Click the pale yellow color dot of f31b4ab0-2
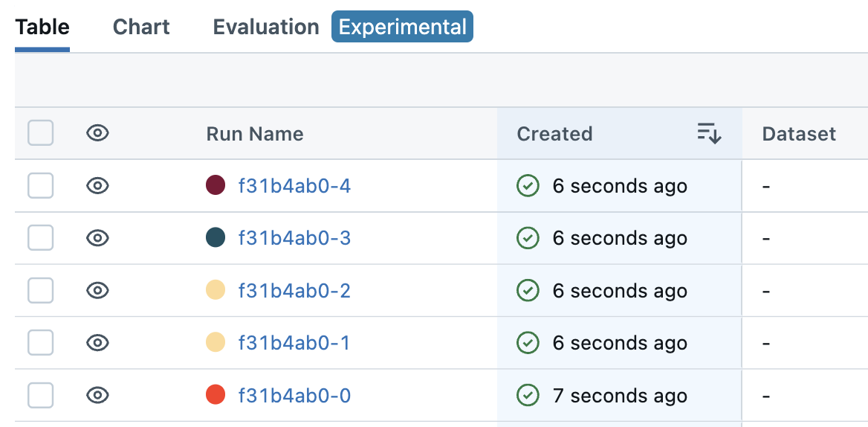Viewport: 868px width, 427px height. (x=216, y=290)
